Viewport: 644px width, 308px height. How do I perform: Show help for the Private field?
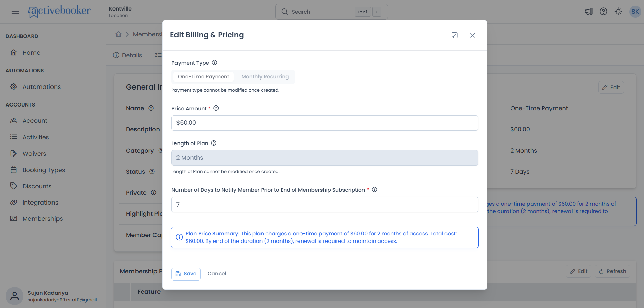point(153,193)
